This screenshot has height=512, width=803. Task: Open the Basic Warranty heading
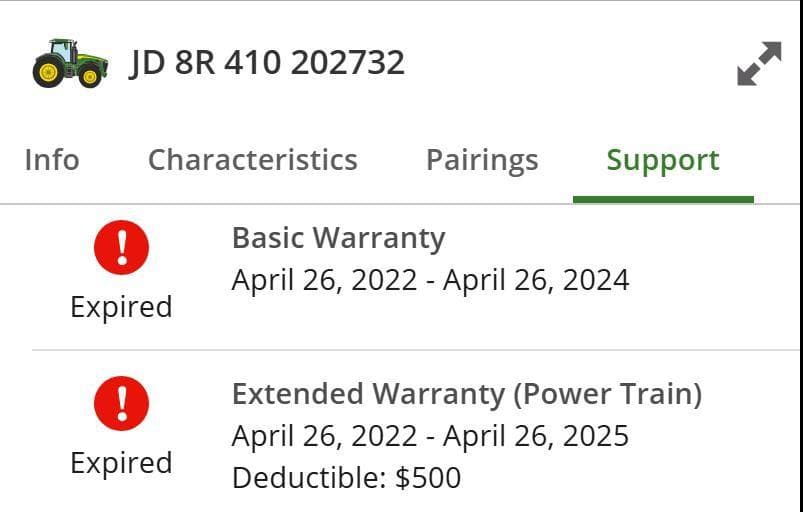tap(338, 238)
